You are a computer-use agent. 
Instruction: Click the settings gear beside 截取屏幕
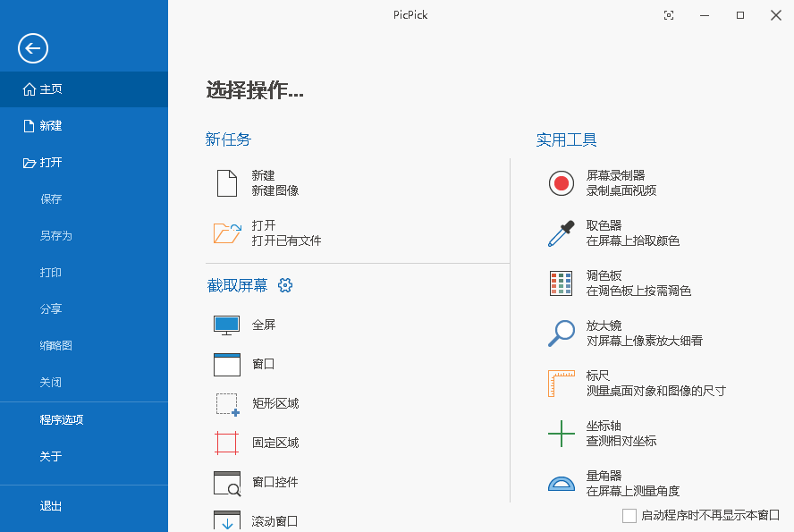(285, 285)
